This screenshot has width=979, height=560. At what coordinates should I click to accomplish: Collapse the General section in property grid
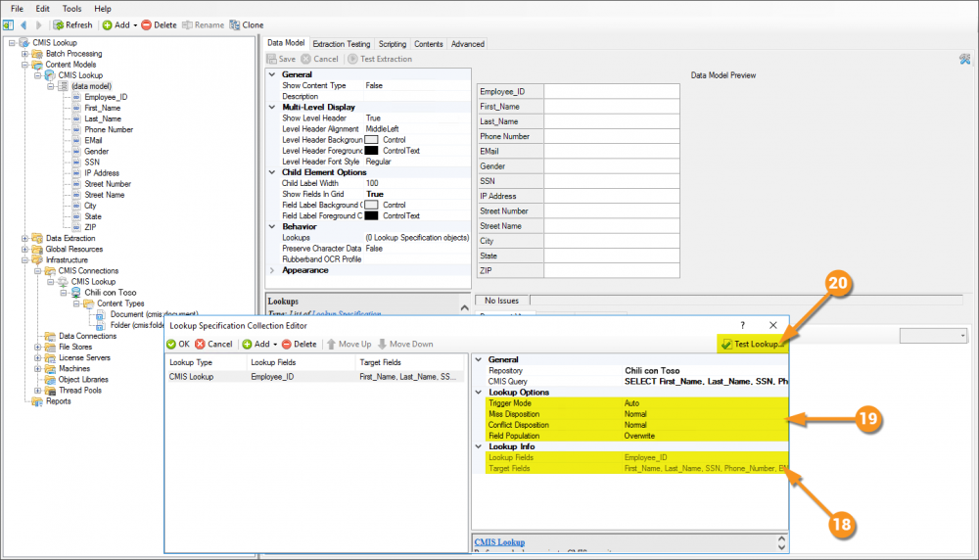point(272,74)
